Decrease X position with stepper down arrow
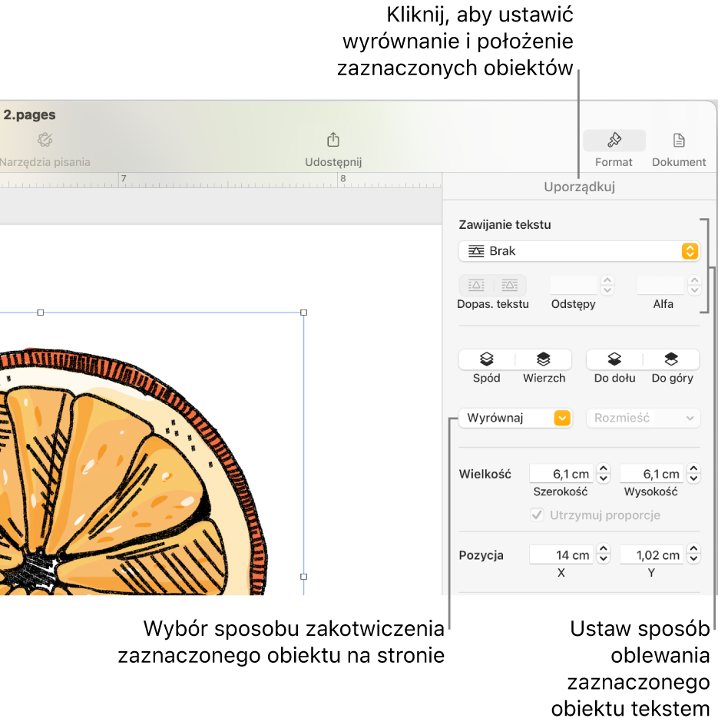 (604, 559)
